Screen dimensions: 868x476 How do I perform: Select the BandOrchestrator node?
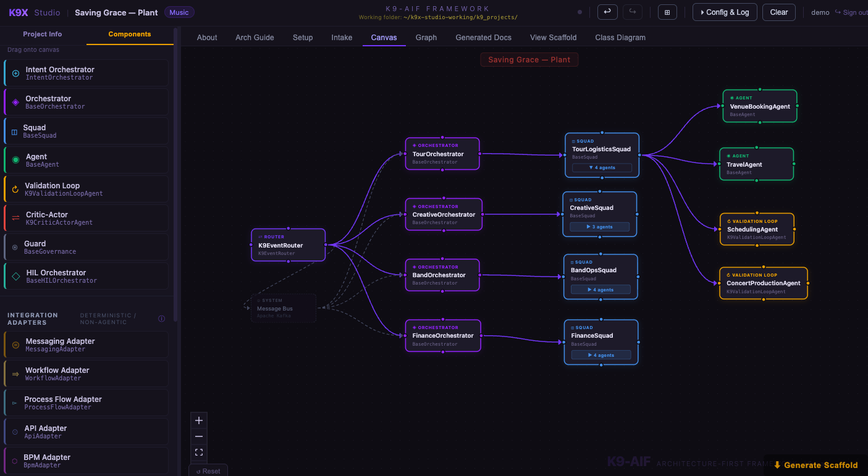coord(443,275)
